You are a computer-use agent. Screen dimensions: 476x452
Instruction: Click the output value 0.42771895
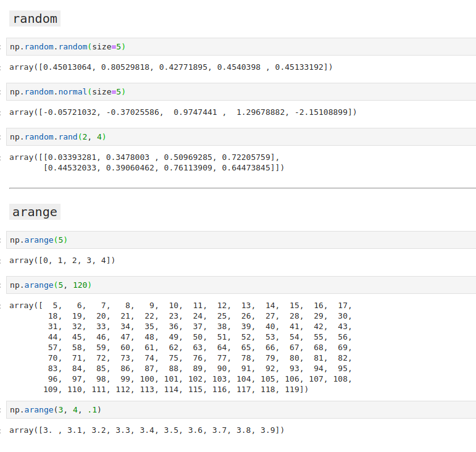click(x=183, y=67)
